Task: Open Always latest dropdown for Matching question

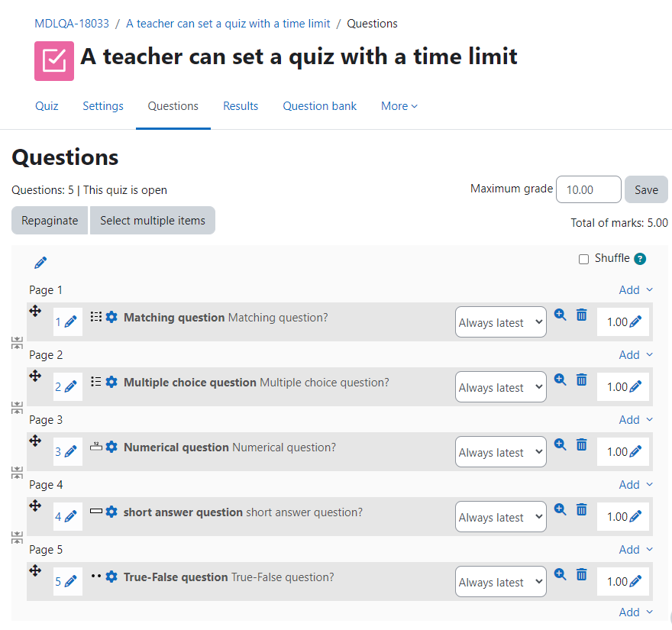Action: click(501, 321)
